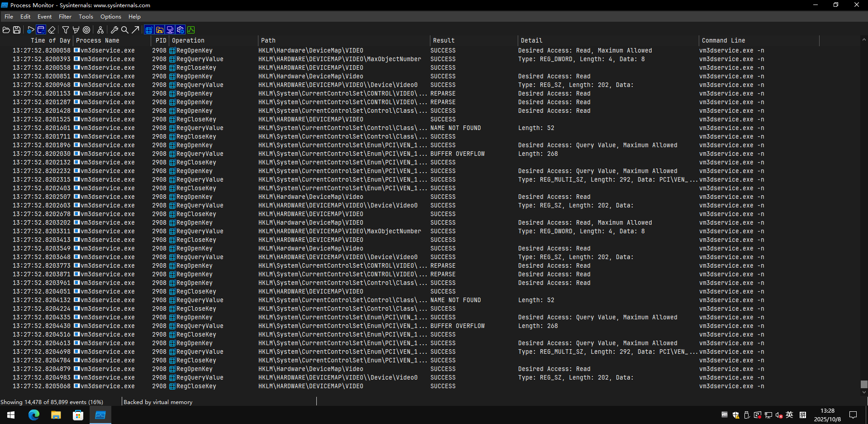Click the Include Process target icon
Screen dimensions: 868x424
86,30
